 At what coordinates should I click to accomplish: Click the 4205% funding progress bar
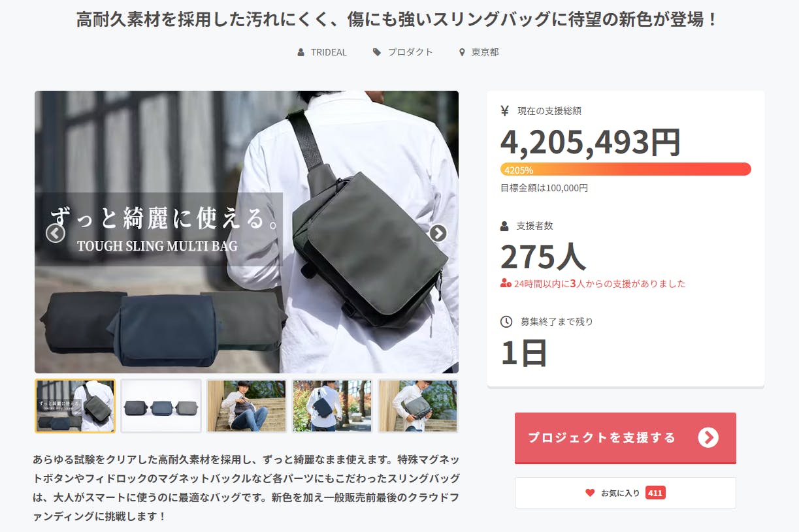(x=626, y=170)
